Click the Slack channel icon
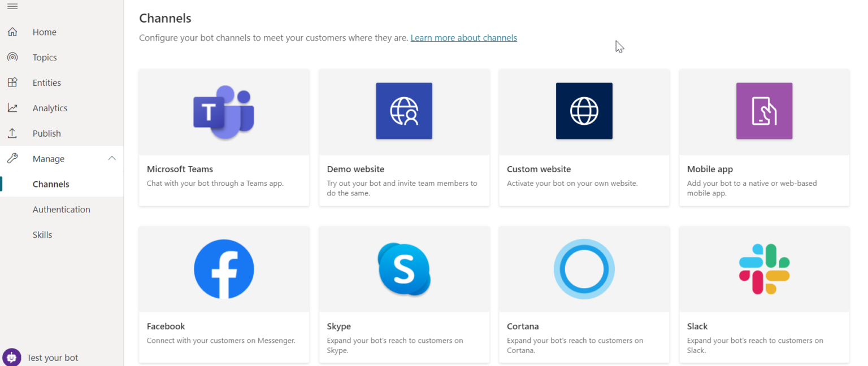Viewport: 868px width, 366px height. click(x=764, y=269)
